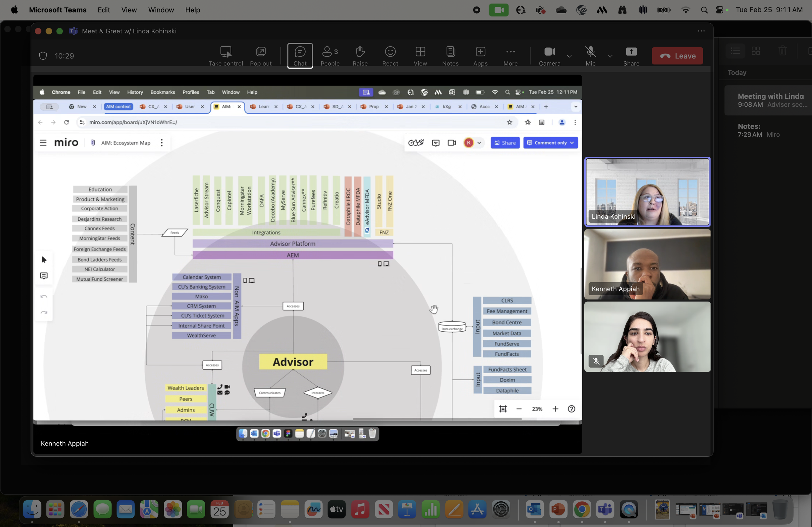The width and height of the screenshot is (812, 527).
Task: Open the Miro board three-dot options menu
Action: tap(162, 143)
